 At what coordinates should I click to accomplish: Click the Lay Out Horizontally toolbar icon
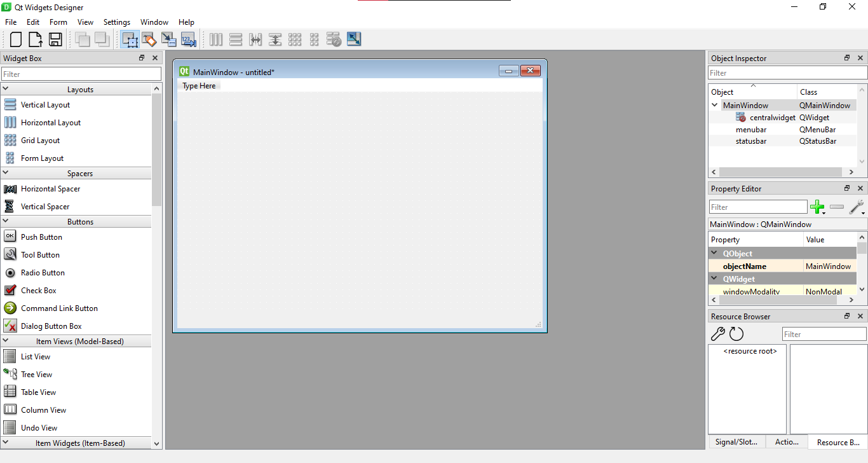(216, 39)
